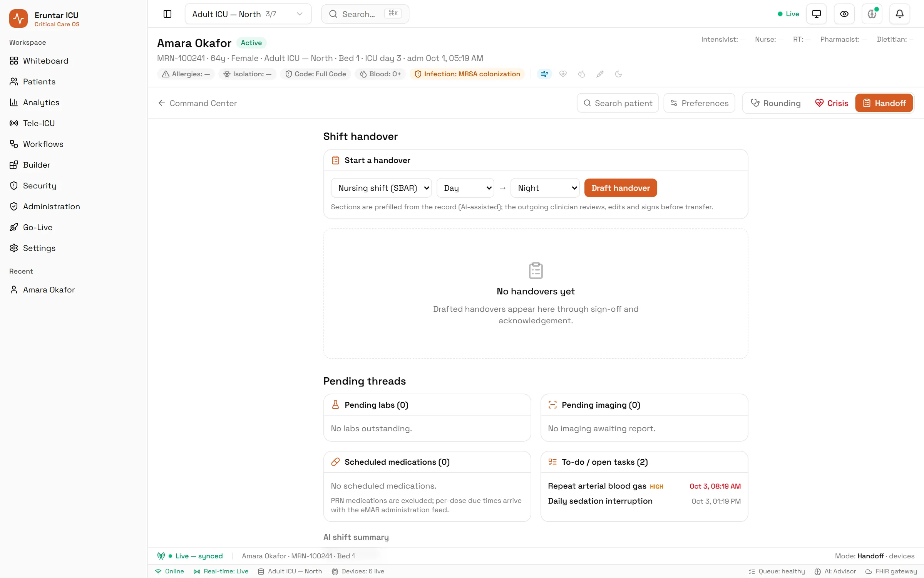The height and width of the screenshot is (578, 924).
Task: Click the Draft handover button
Action: 621,188
